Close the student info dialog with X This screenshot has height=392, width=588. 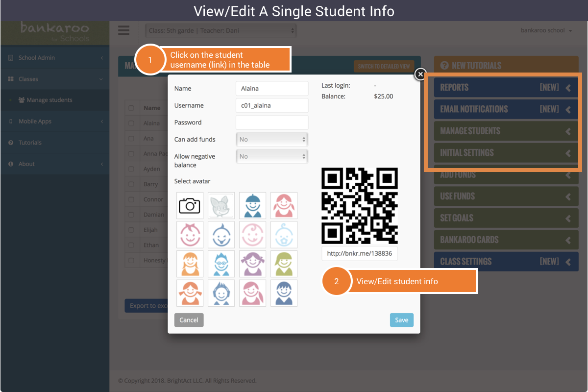420,74
